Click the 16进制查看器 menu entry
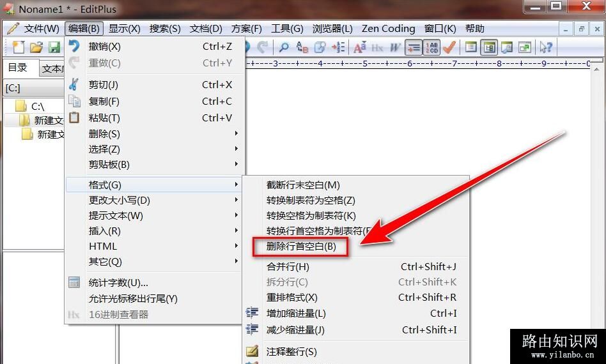The width and height of the screenshot is (606, 364). (155, 315)
